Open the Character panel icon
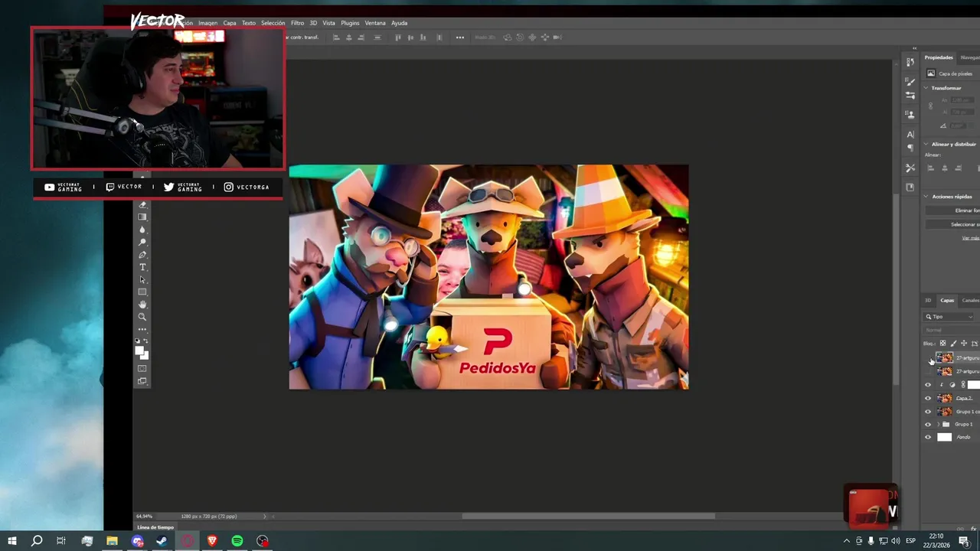Screen dimensions: 980x551 point(910,134)
